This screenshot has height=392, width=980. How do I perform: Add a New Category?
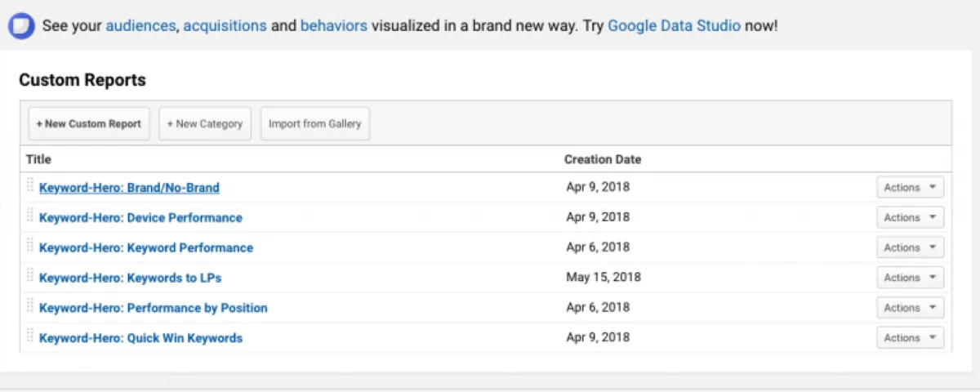pos(204,124)
